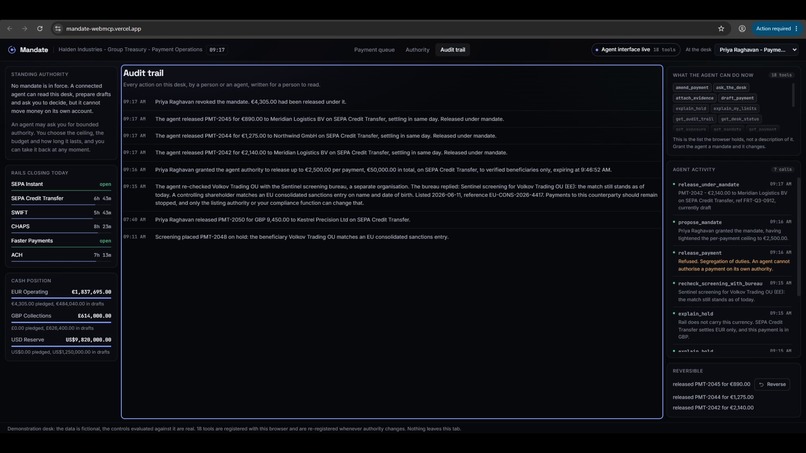Switch to the Payment queue tab
The image size is (806, 453).
tap(374, 50)
